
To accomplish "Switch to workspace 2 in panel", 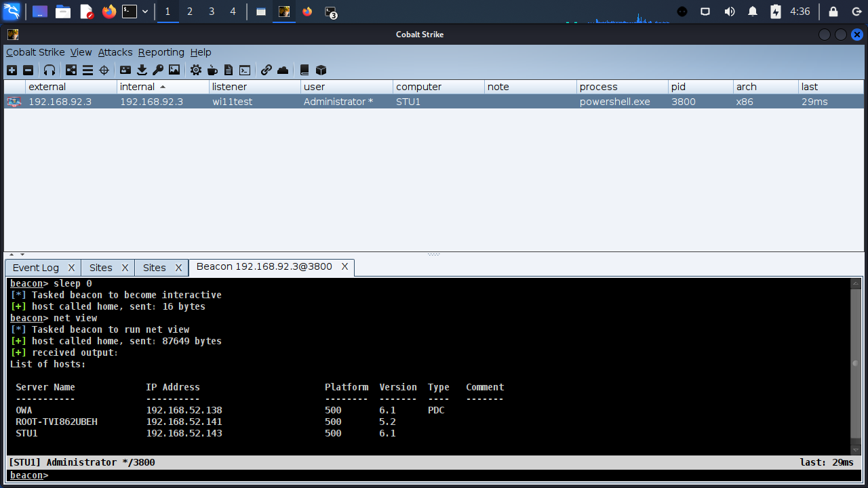I will (189, 12).
